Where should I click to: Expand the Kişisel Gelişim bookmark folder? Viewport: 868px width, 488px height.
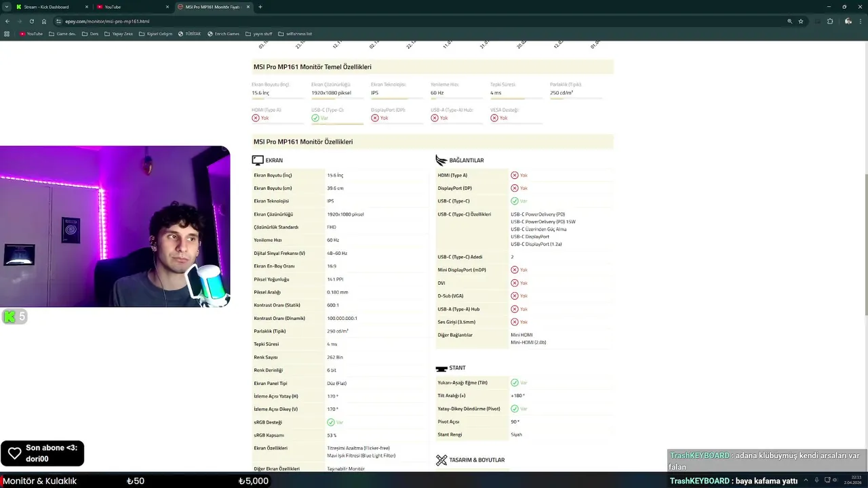tap(155, 33)
